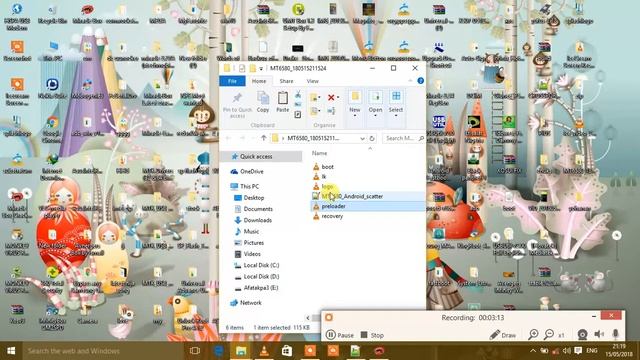Image resolution: width=640 pixels, height=360 pixels.
Task: Show hidden system tray icons chevron
Action: coord(533,351)
